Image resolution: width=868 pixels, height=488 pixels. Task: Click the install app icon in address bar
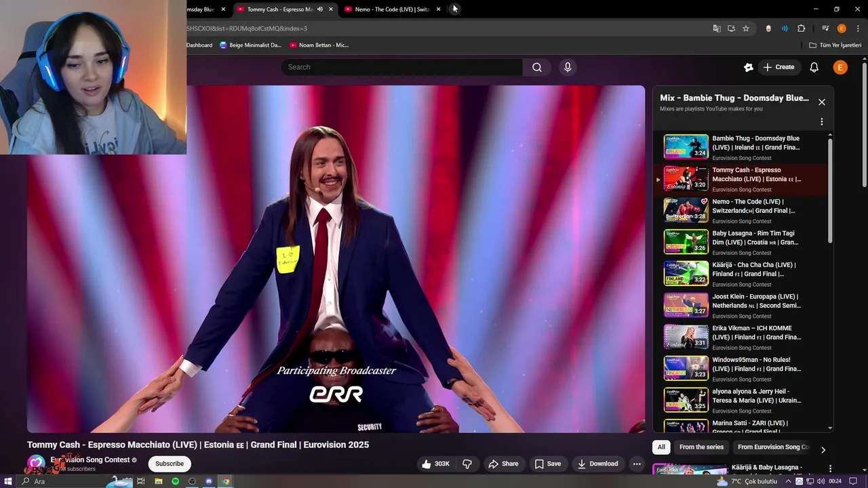(731, 28)
